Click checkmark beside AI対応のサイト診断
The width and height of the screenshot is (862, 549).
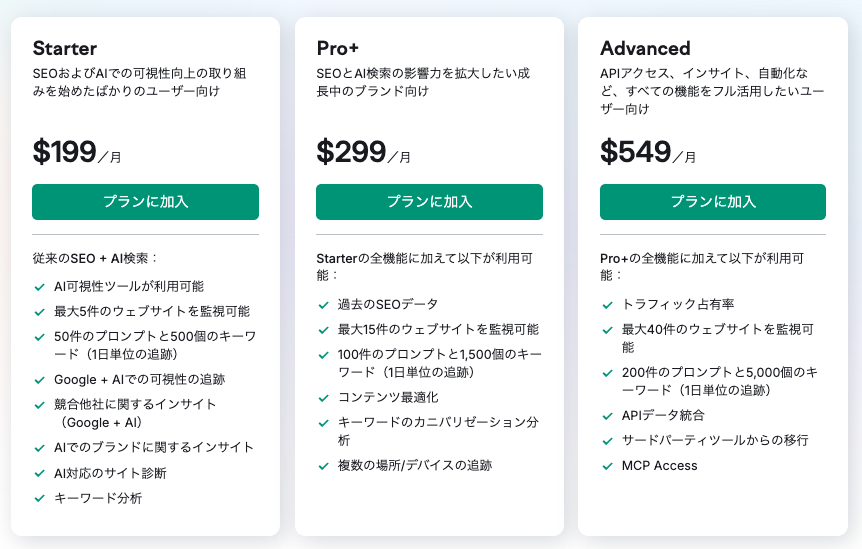click(39, 473)
